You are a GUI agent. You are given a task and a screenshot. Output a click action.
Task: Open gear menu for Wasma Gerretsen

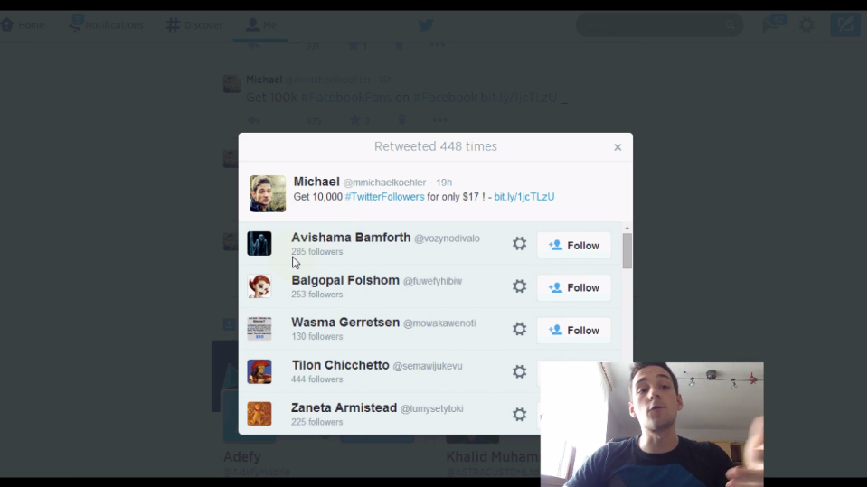pyautogui.click(x=519, y=329)
